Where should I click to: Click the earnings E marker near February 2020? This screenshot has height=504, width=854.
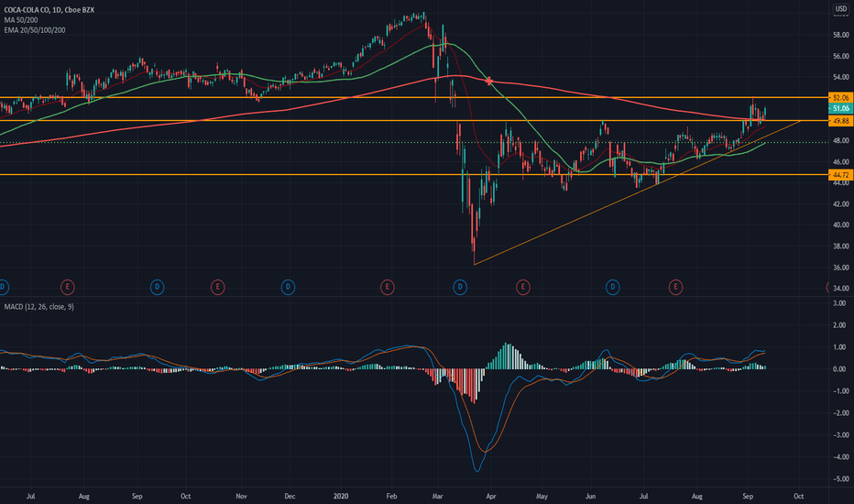(388, 287)
